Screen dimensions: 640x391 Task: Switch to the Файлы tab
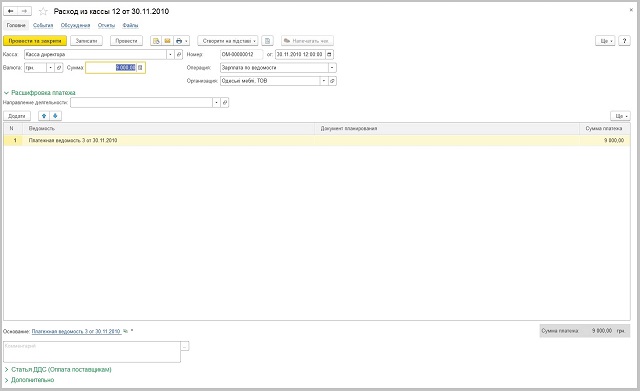[x=131, y=25]
